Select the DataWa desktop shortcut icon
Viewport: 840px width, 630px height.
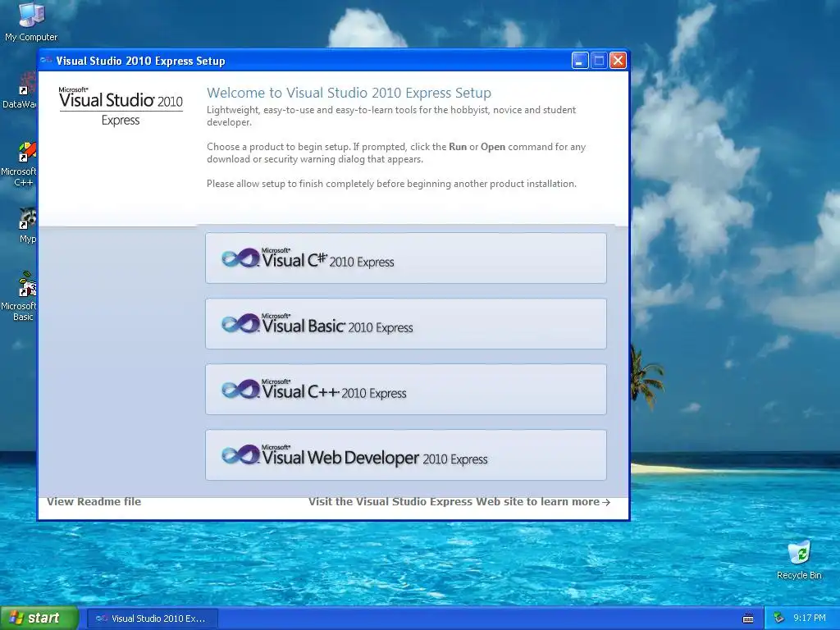[x=20, y=91]
